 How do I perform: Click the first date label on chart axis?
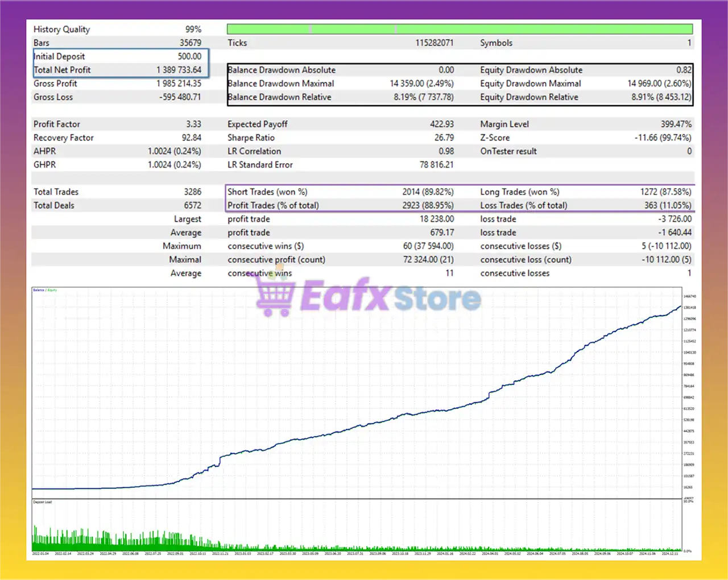(40, 553)
